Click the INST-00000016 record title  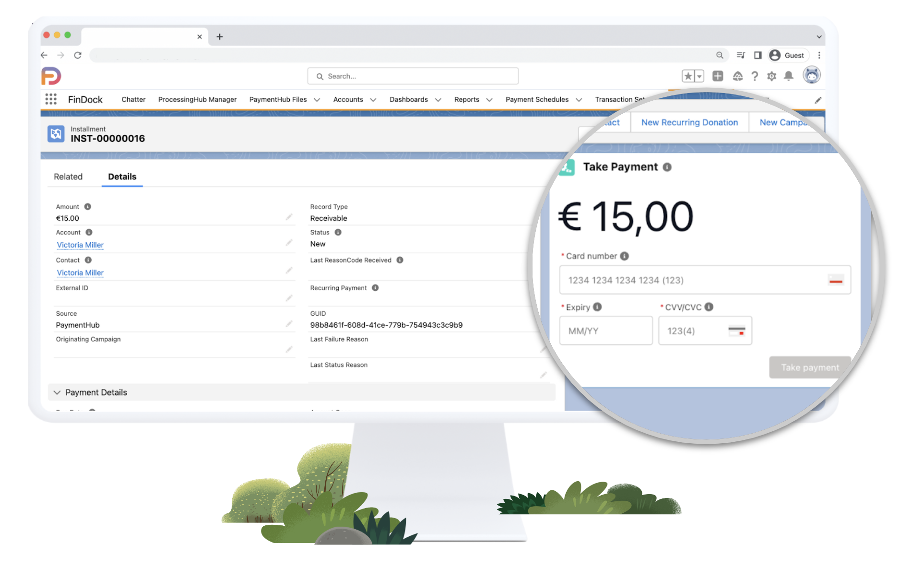(x=107, y=139)
